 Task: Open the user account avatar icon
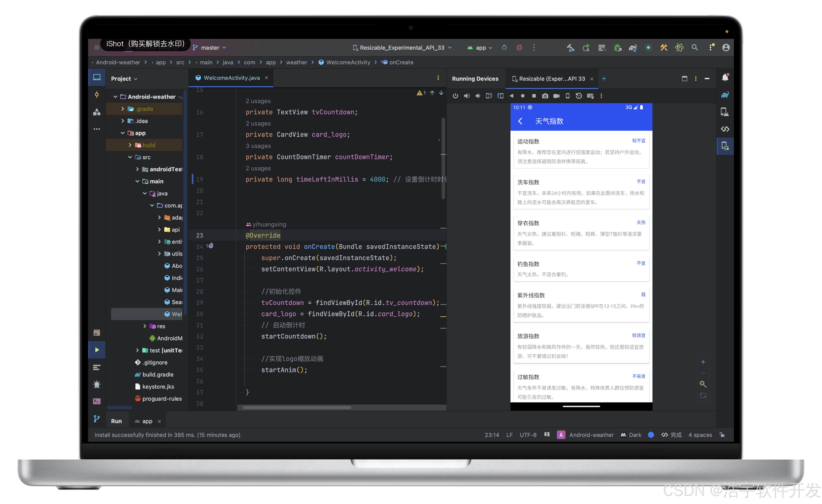pyautogui.click(x=726, y=48)
